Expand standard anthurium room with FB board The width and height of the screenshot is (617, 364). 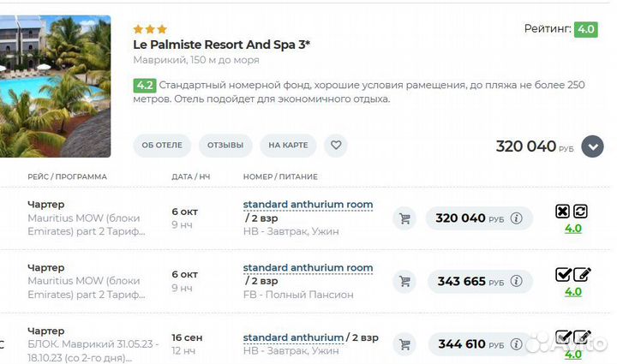pyautogui.click(x=308, y=268)
